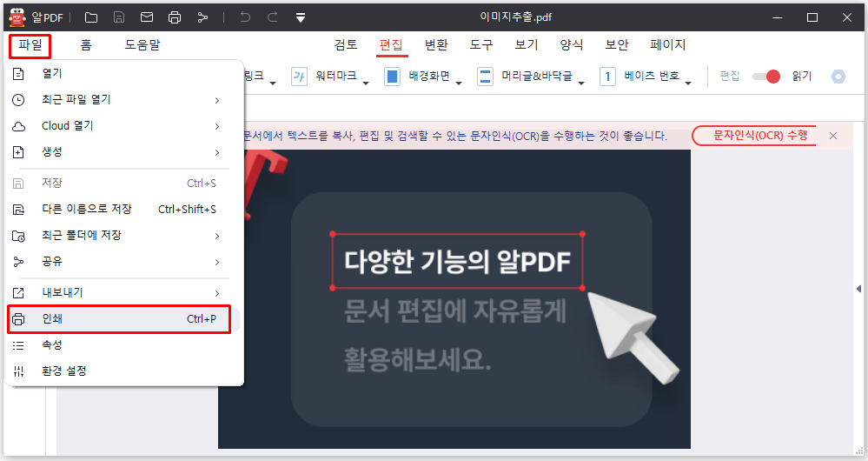Click the 내보내기 export icon

click(x=18, y=293)
